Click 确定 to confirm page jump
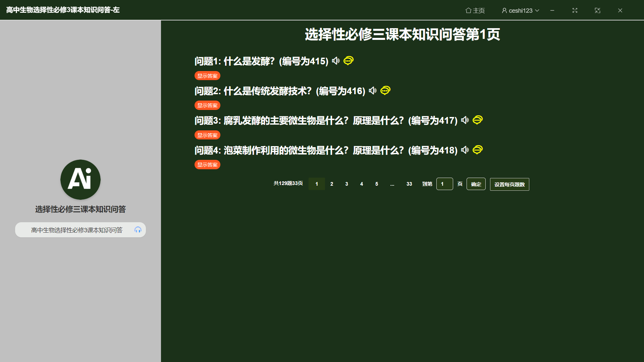 pyautogui.click(x=476, y=184)
